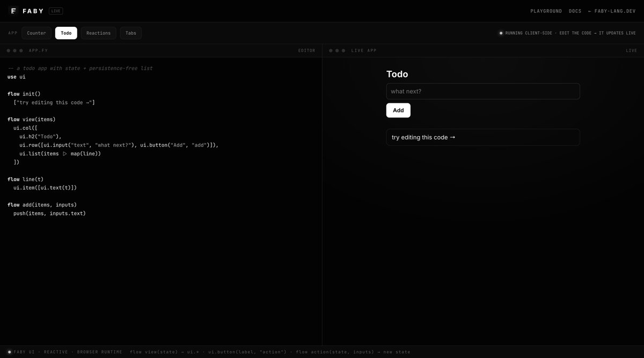Click the APP.FY file name label
Screen dimensions: 644x358
38,50
